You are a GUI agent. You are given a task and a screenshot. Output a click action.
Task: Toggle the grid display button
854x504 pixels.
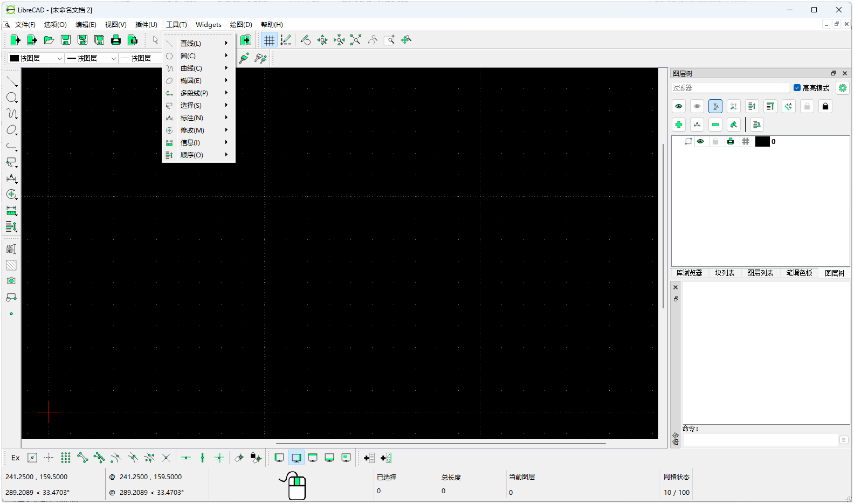[x=269, y=40]
